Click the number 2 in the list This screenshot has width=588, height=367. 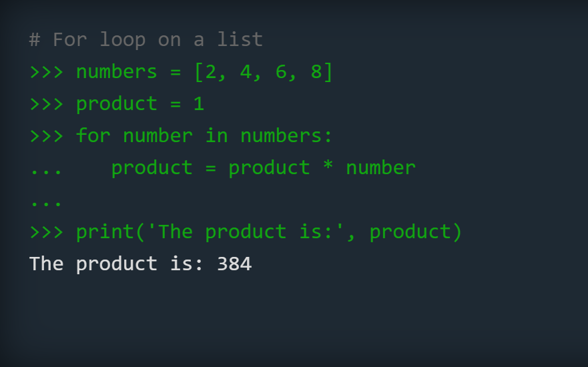tap(211, 71)
